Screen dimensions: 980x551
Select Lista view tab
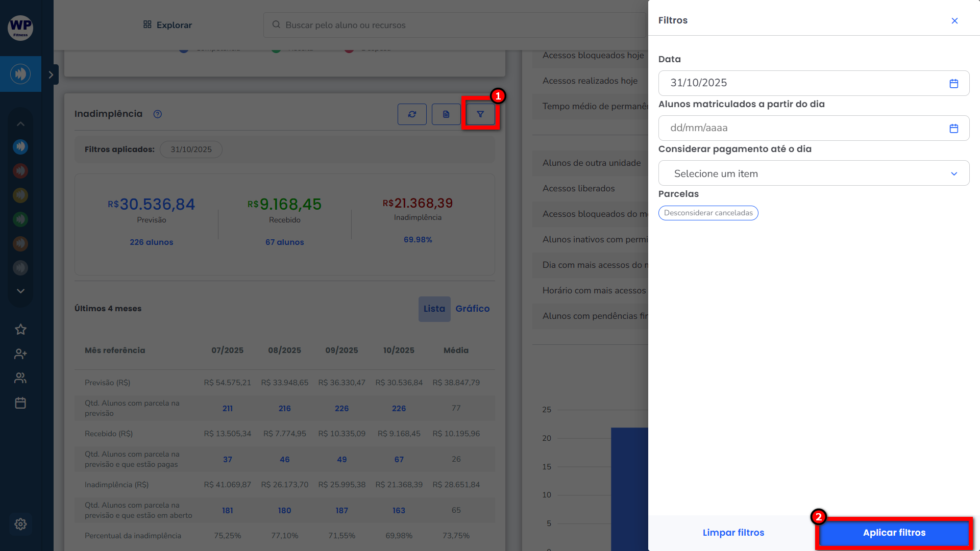pos(434,309)
